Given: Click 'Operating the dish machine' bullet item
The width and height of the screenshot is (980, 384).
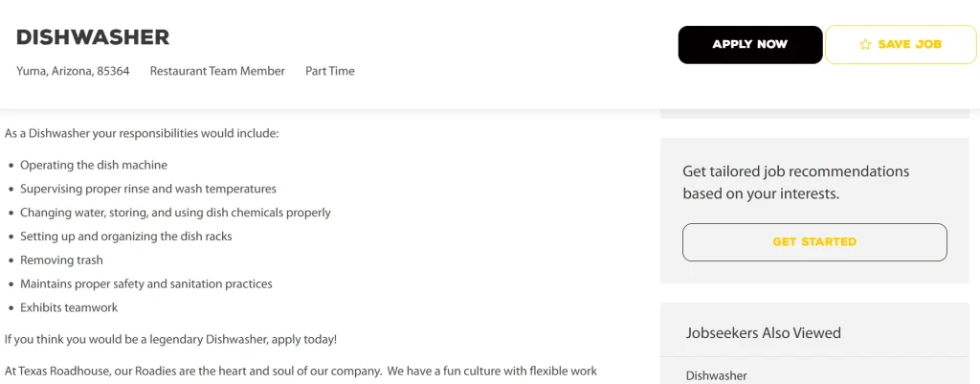Looking at the screenshot, I should 94,165.
